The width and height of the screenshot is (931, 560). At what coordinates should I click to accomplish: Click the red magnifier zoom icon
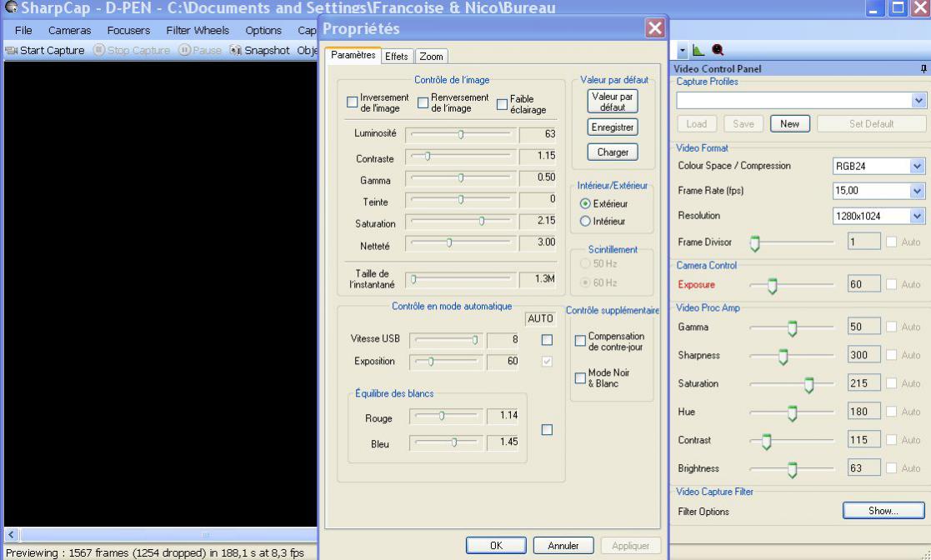coord(718,51)
